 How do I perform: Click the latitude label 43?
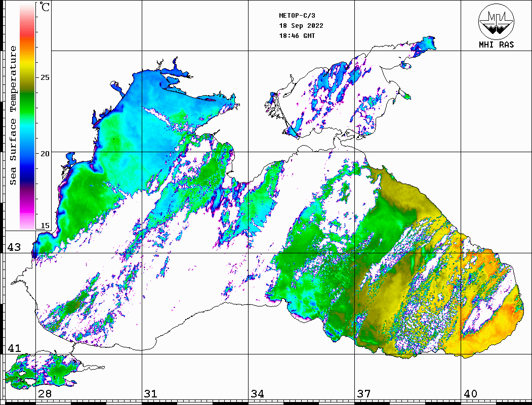tap(14, 247)
